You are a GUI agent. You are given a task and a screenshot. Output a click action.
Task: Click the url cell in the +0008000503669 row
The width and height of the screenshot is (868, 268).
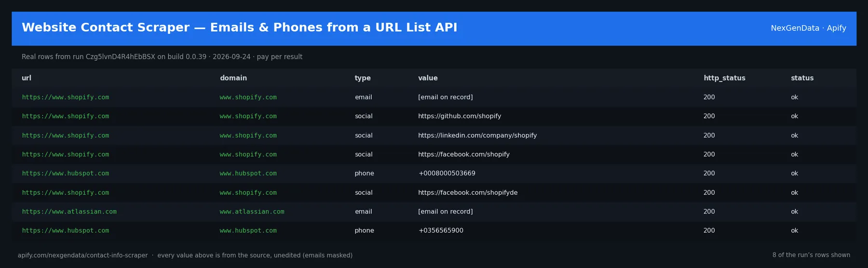point(65,174)
